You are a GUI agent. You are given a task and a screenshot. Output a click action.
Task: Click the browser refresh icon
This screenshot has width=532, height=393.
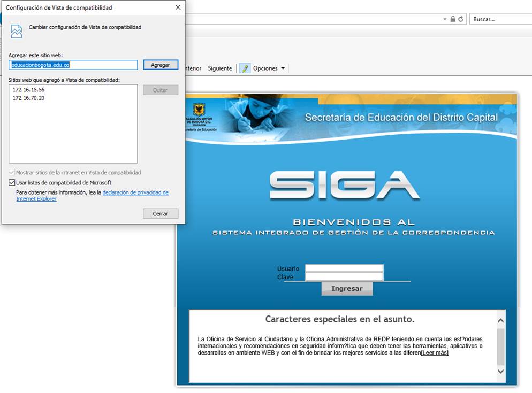click(x=460, y=19)
